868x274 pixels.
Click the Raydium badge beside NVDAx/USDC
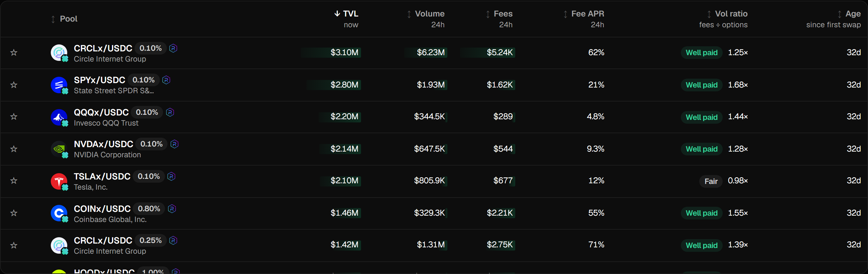[174, 144]
